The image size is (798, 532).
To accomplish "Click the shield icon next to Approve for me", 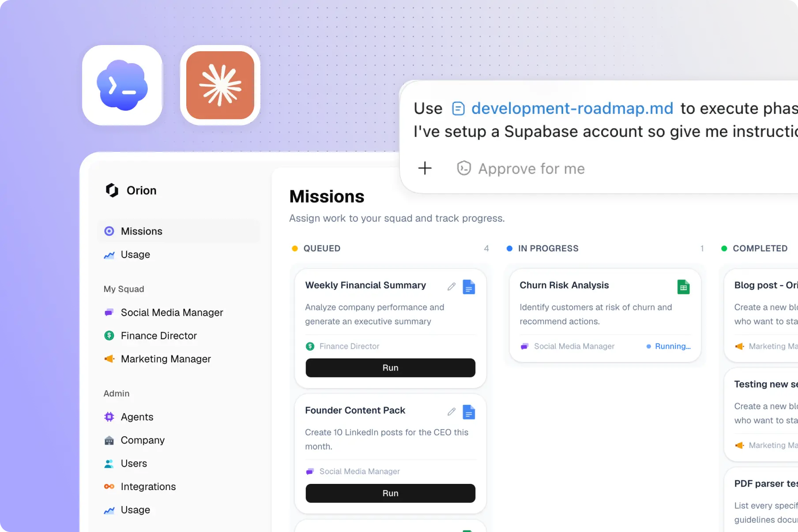I will pos(464,168).
